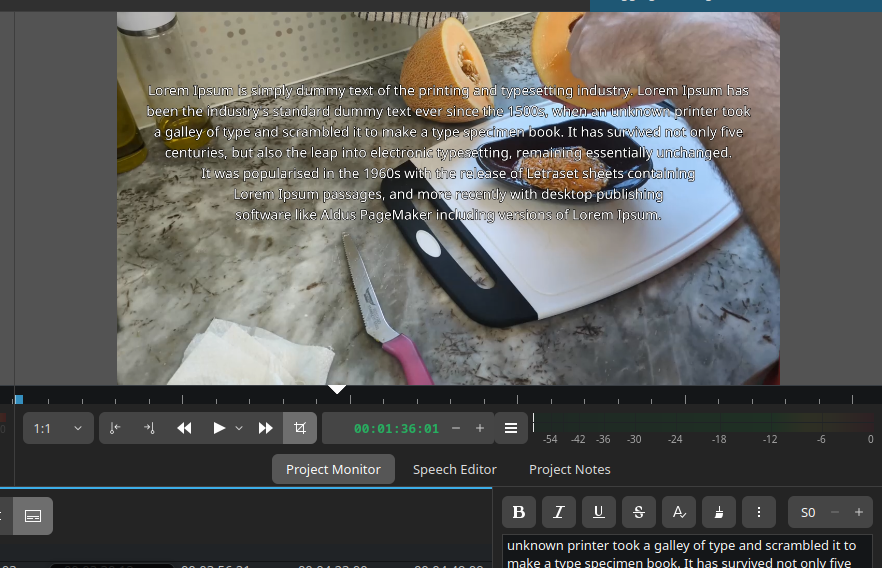This screenshot has height=568, width=882.
Task: Click the timecode field 00:01:36:01
Action: coord(396,428)
